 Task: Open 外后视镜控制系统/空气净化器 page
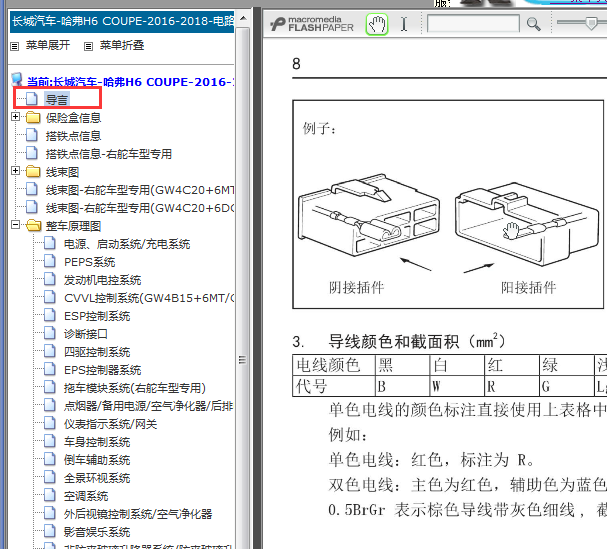[x=138, y=514]
